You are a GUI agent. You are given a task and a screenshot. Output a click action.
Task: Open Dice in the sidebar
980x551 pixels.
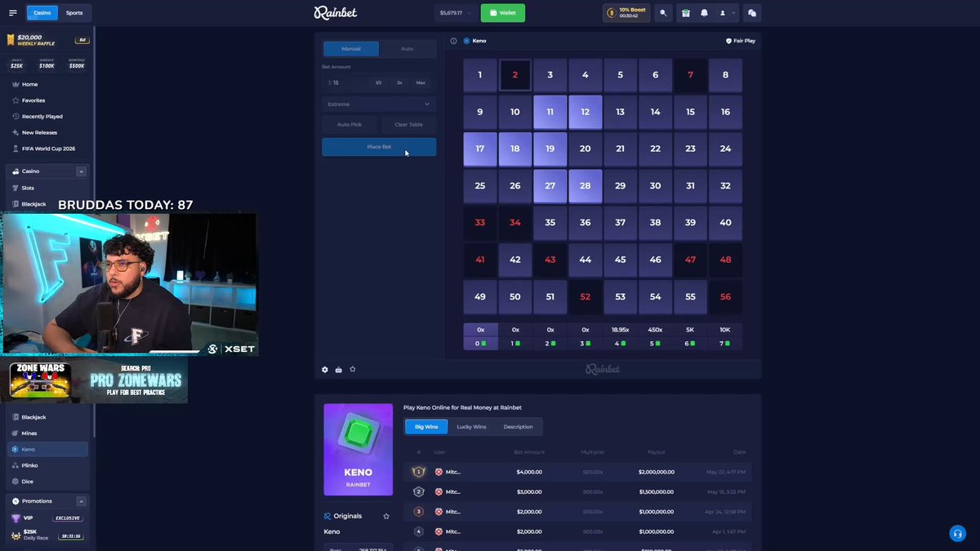point(47,482)
